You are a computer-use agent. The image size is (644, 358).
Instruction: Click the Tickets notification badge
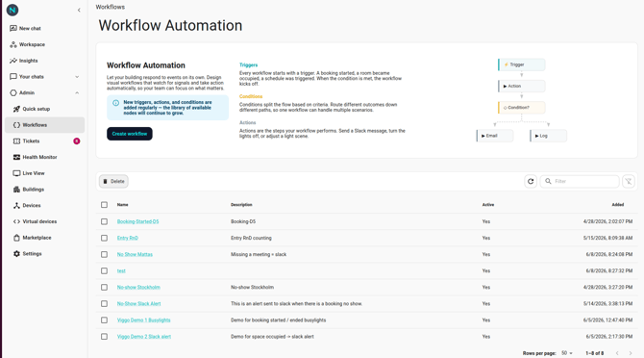pyautogui.click(x=76, y=141)
